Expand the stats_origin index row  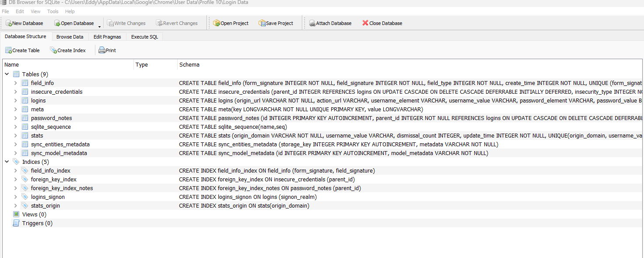[15, 205]
